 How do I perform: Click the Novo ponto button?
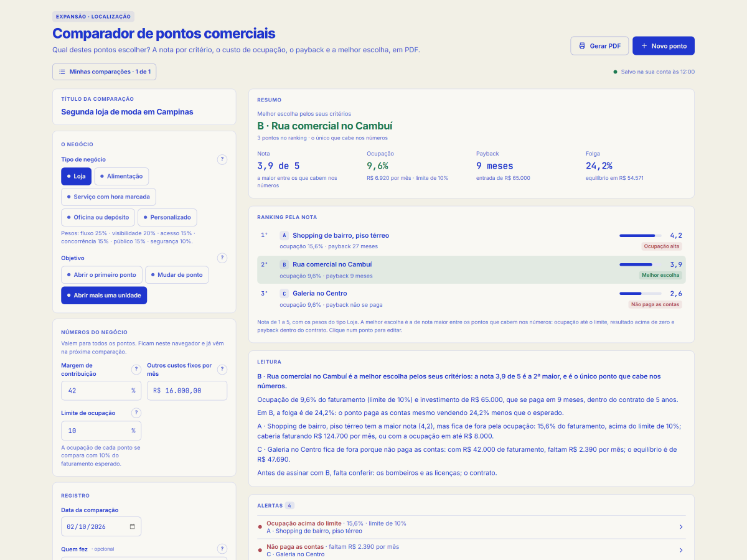point(664,46)
